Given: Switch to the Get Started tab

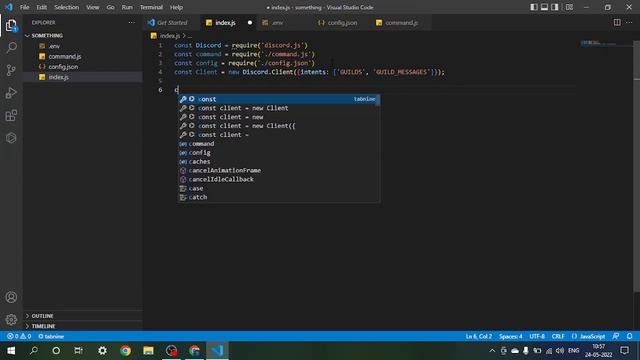Looking at the screenshot, I should pos(172,22).
